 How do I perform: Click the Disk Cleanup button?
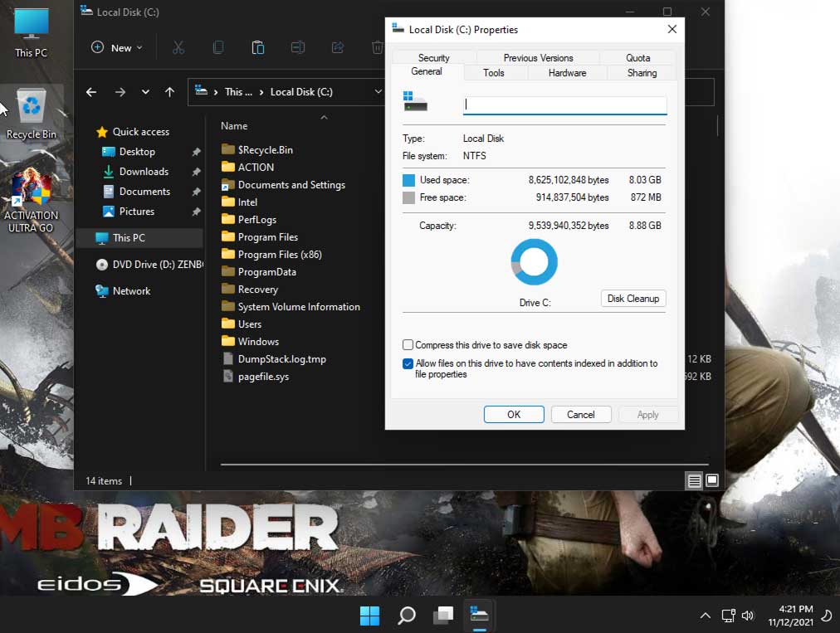(633, 299)
